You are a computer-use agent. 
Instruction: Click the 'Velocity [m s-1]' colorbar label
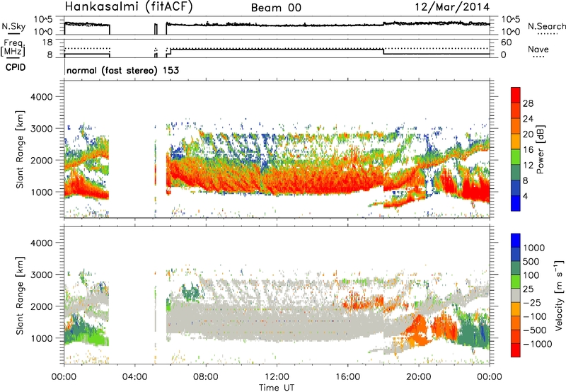tap(559, 295)
